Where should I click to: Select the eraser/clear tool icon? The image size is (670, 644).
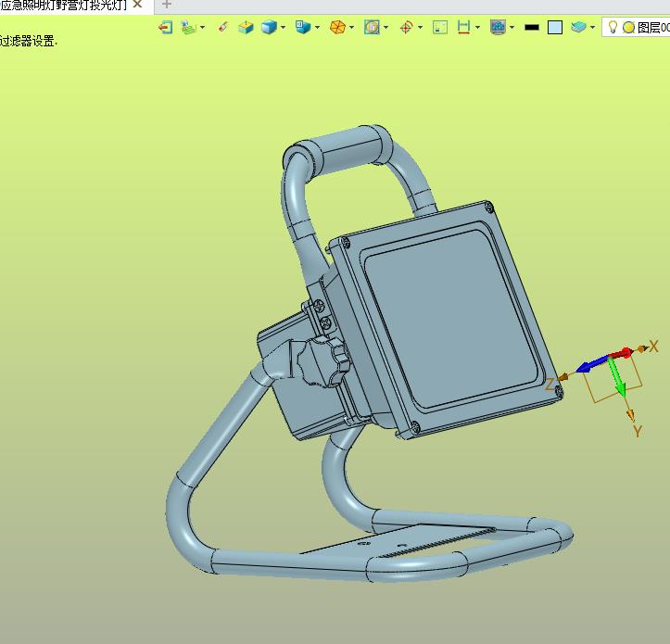click(x=223, y=28)
